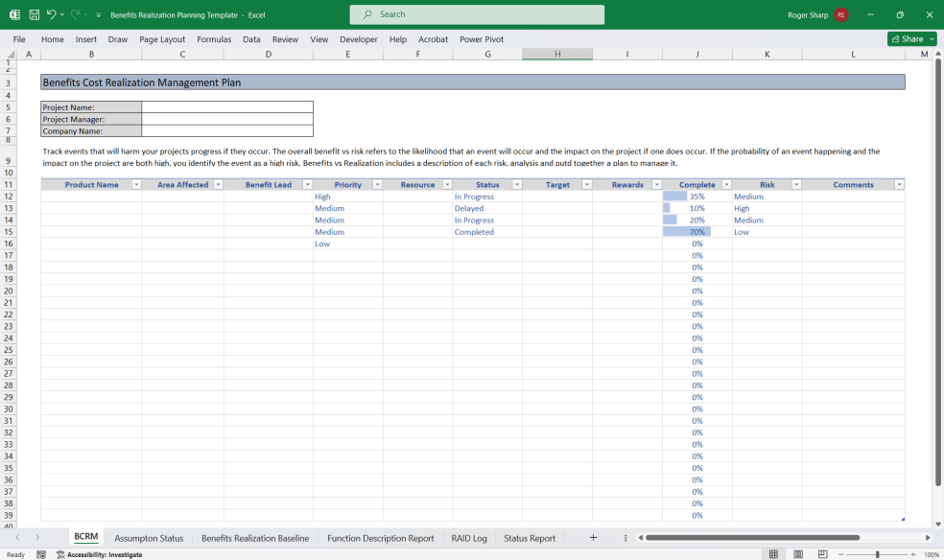944x560 pixels.
Task: Expand the Status column filter arrow
Action: tap(515, 184)
